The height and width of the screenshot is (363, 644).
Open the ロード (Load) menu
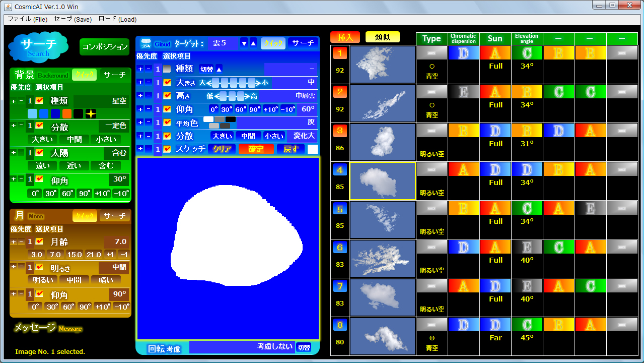tap(117, 19)
